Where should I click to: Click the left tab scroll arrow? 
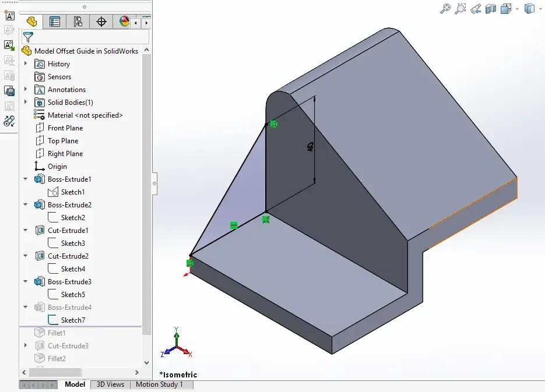coord(136,23)
